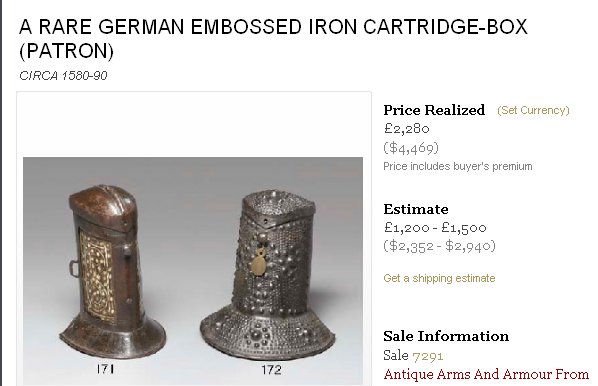
Task: Click the Circa 1580-90 subtitle
Action: click(x=63, y=76)
